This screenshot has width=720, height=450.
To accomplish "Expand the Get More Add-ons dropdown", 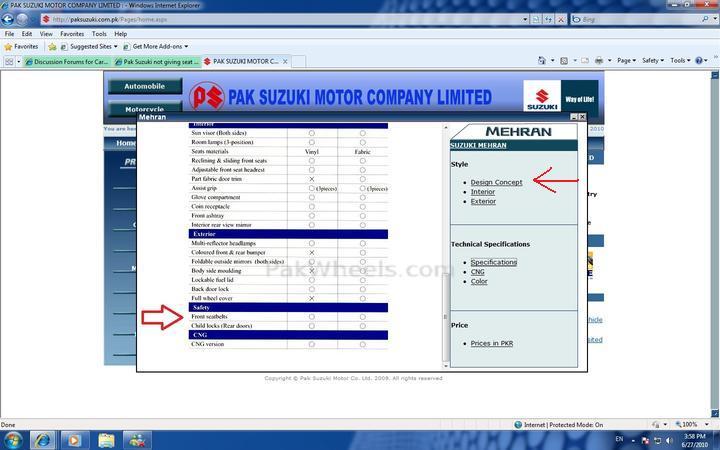I will pyautogui.click(x=186, y=46).
